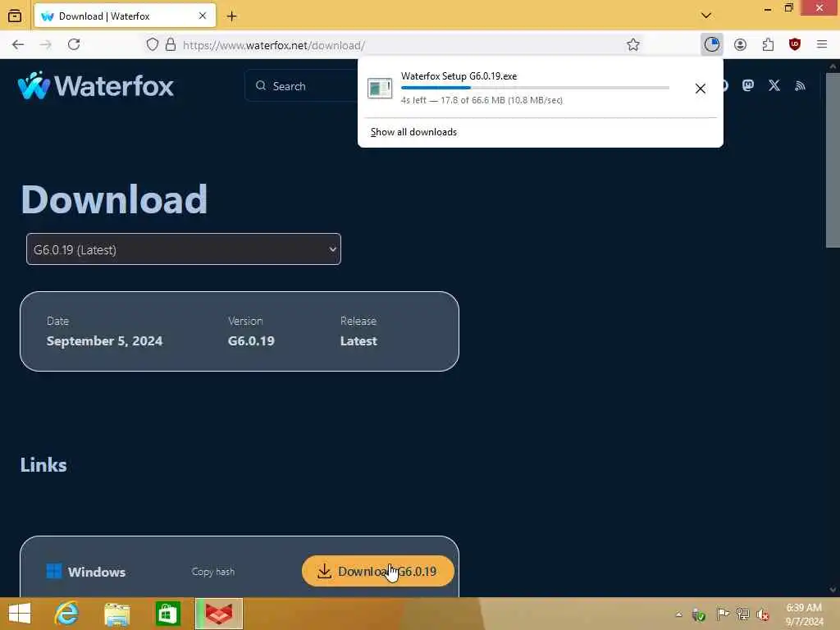840x630 pixels.
Task: Click the G6.0.19 version value text
Action: 251,340
